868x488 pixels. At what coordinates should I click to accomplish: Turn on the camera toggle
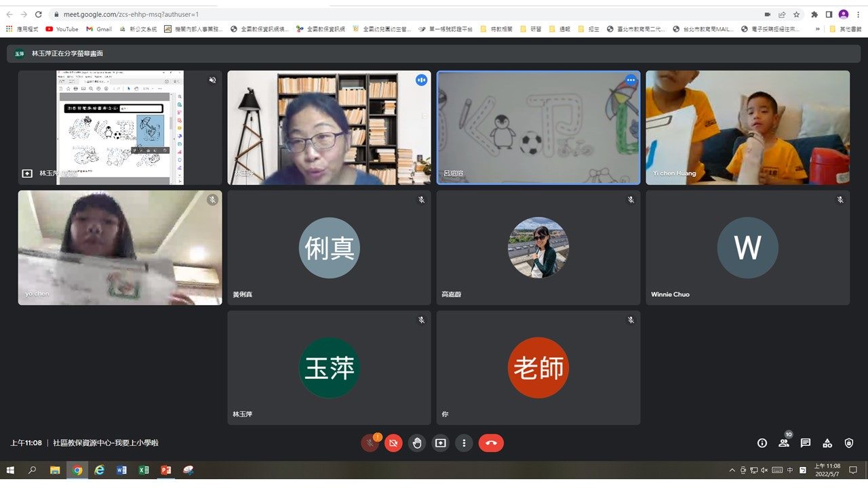[393, 443]
